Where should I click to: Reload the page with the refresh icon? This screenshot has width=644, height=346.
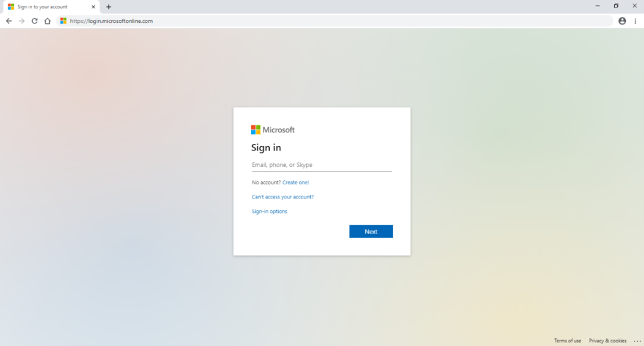pyautogui.click(x=35, y=21)
